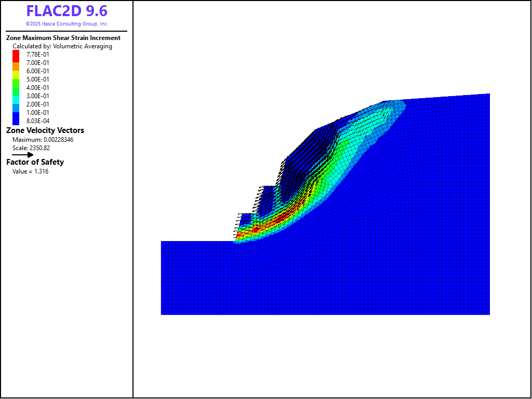Select the Factor of Safety heading
The height and width of the screenshot is (399, 532).
click(35, 162)
